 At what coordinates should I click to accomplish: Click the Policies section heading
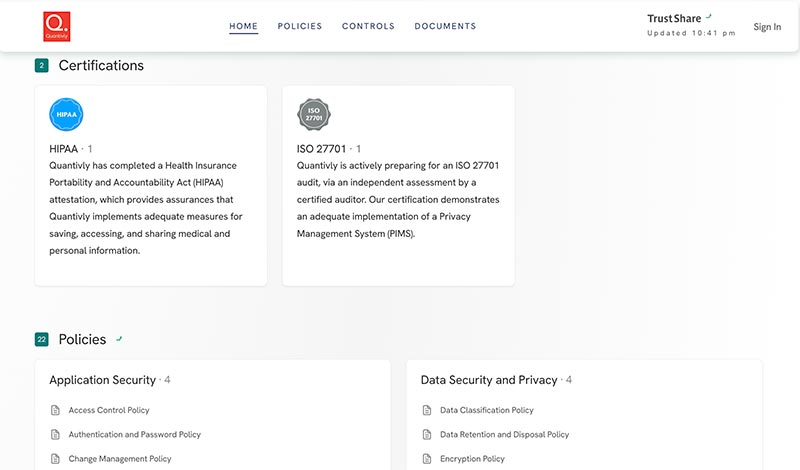point(82,339)
